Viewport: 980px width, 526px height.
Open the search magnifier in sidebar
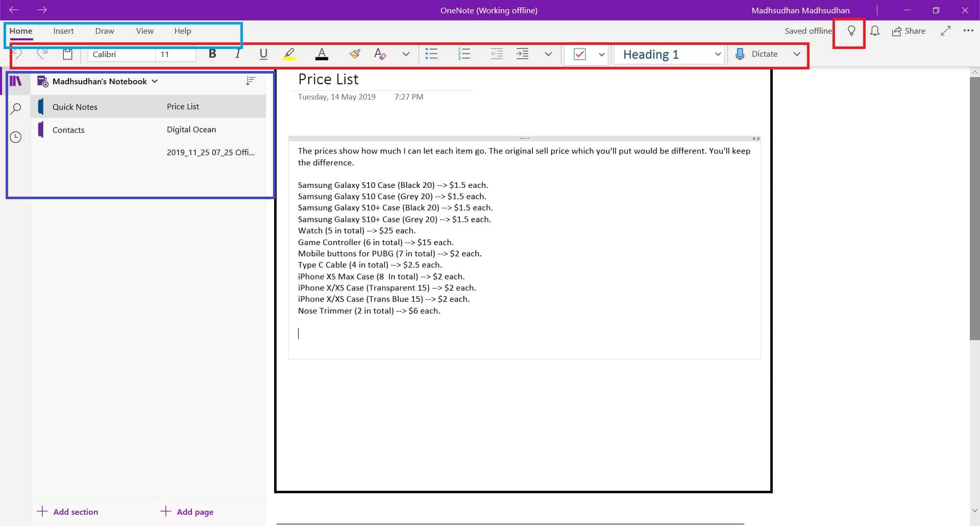coord(16,108)
